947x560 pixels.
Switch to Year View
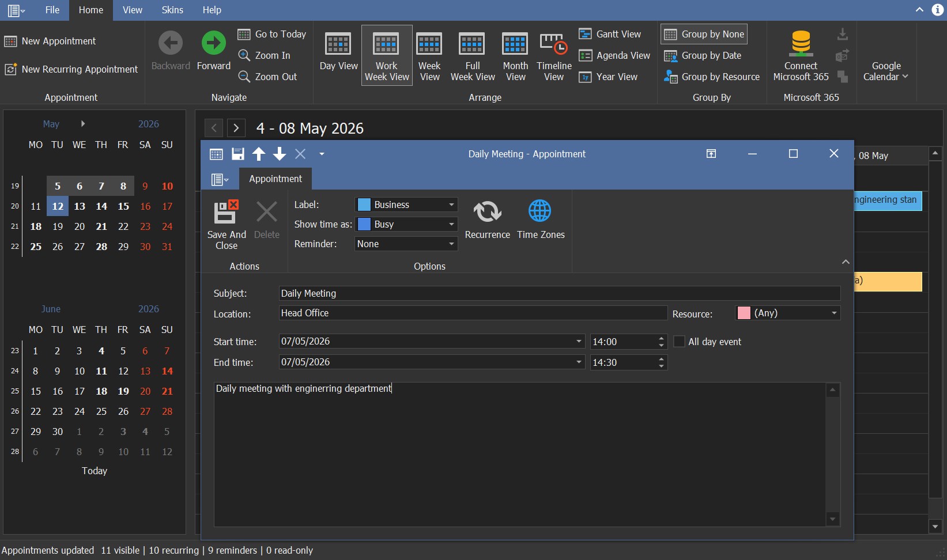coord(608,77)
